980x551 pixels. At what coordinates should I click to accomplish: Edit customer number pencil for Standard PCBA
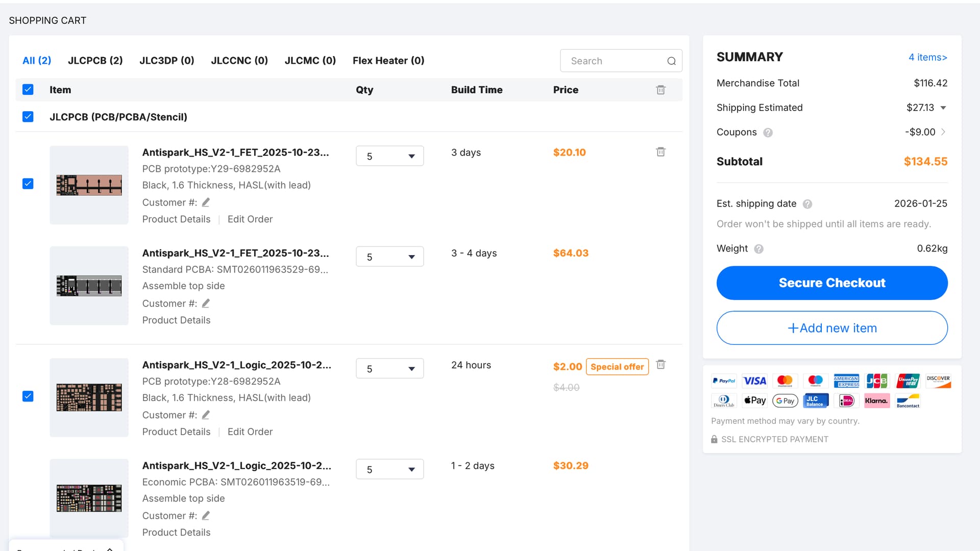[x=206, y=304]
